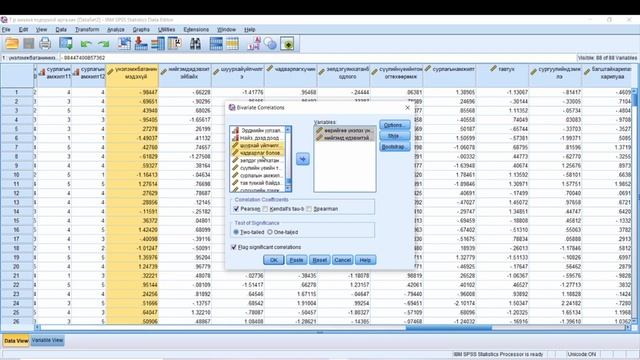Viewport: 640px width, 360px height.
Task: Open the Analyze menu
Action: 116,29
